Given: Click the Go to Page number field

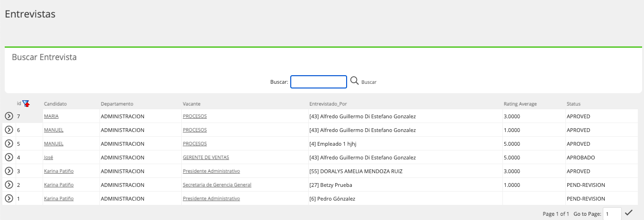Looking at the screenshot, I should click(612, 214).
